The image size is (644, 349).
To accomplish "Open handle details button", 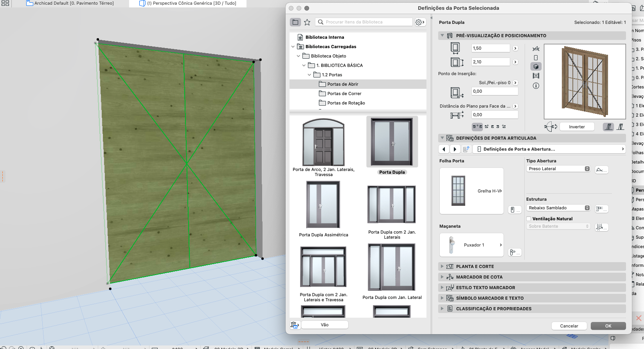I will [x=514, y=252].
